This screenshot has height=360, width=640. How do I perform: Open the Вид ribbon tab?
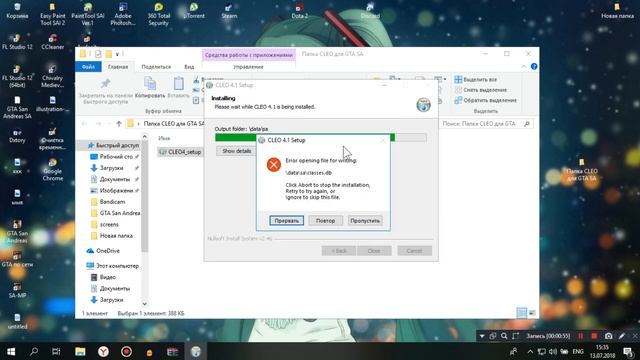pyautogui.click(x=189, y=67)
